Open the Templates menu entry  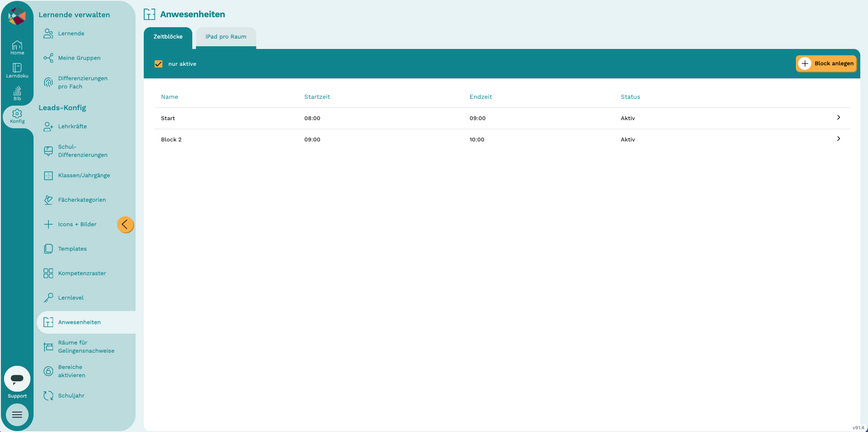[x=72, y=249]
